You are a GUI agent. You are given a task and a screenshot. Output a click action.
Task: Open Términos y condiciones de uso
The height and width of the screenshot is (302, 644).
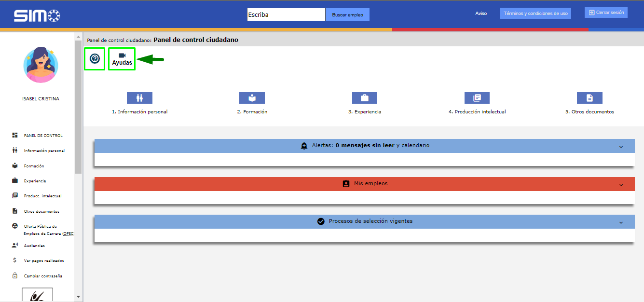click(x=535, y=14)
